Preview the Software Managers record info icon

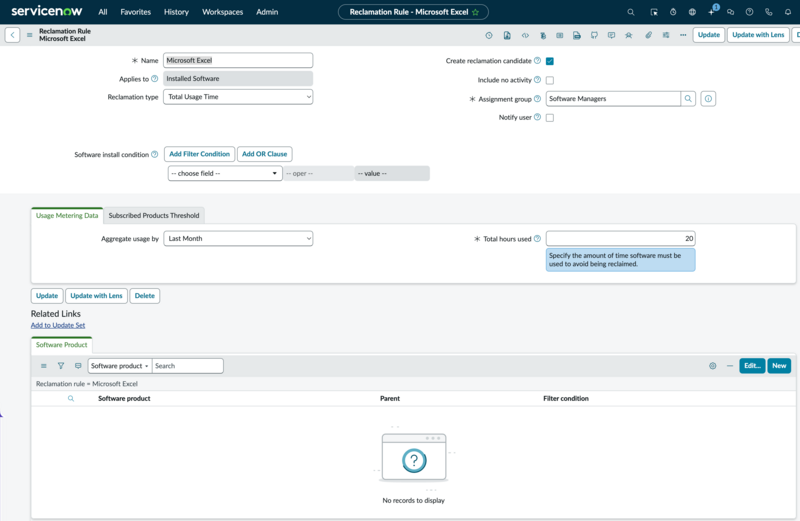click(x=708, y=98)
